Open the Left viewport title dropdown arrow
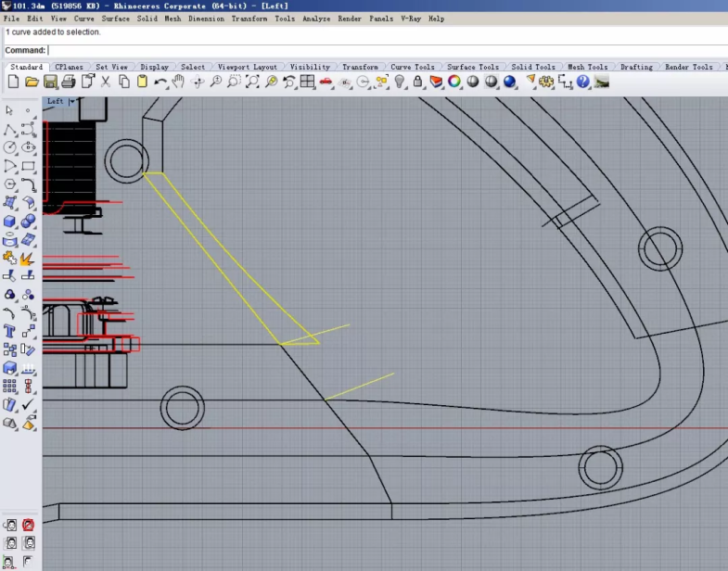 tap(71, 101)
